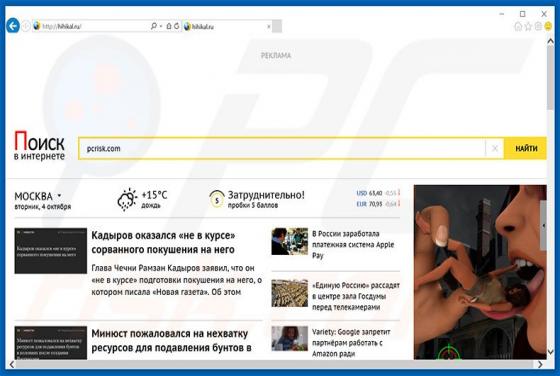Viewport: 560px width, 376px height.
Task: Refresh the page with the reload icon
Action: tap(176, 26)
